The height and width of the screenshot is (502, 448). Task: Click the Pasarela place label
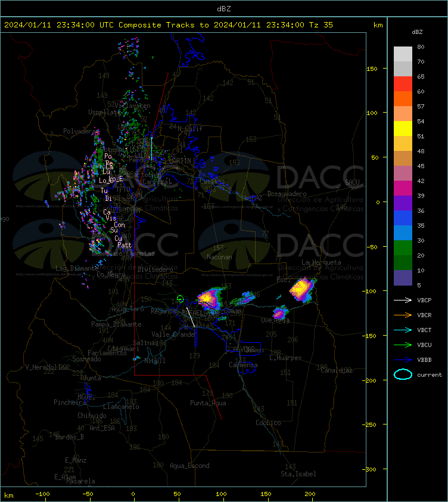[x=80, y=481]
